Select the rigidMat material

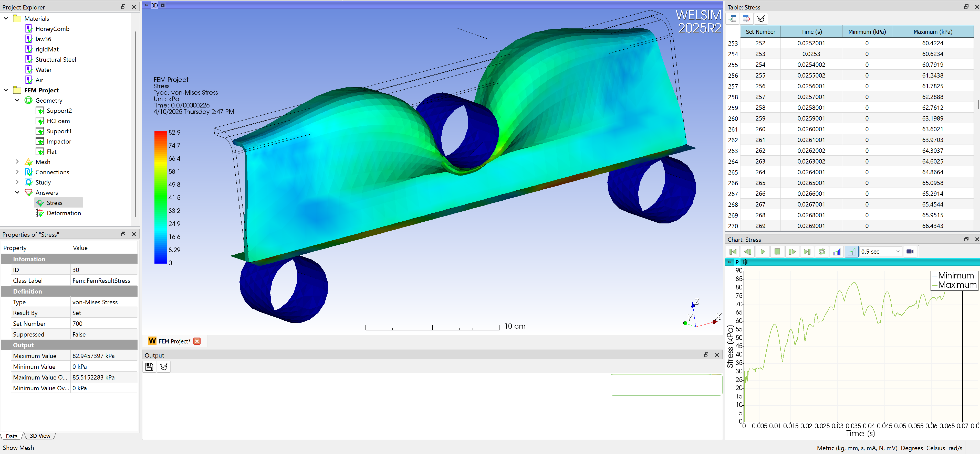tap(47, 49)
